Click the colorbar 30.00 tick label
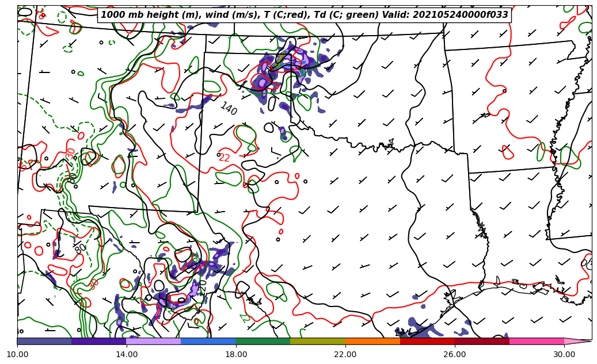Viewport: 597px width, 364px height. point(564,354)
